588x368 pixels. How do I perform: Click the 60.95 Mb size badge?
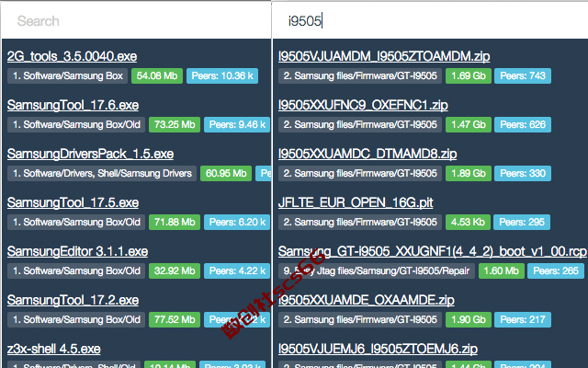tap(226, 174)
